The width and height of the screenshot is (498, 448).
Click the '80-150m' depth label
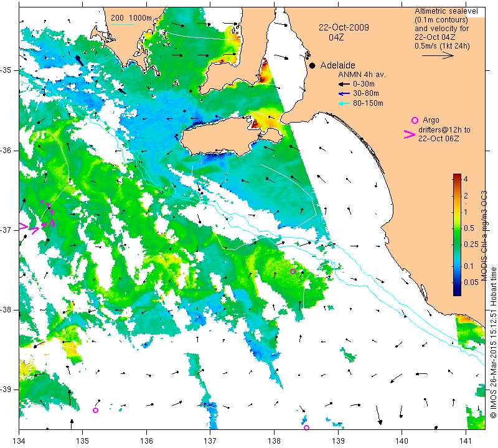point(368,103)
